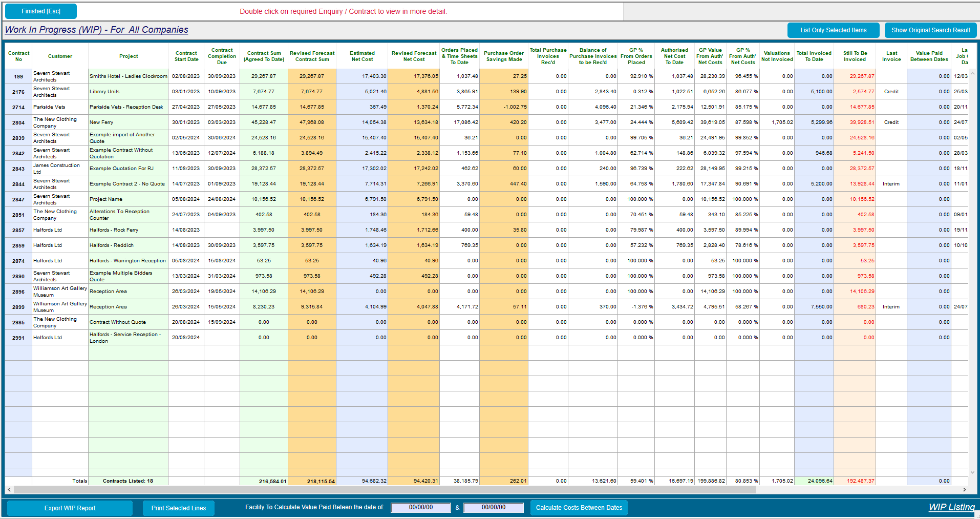
Task: Click Export WIP Report
Action: tap(70, 508)
